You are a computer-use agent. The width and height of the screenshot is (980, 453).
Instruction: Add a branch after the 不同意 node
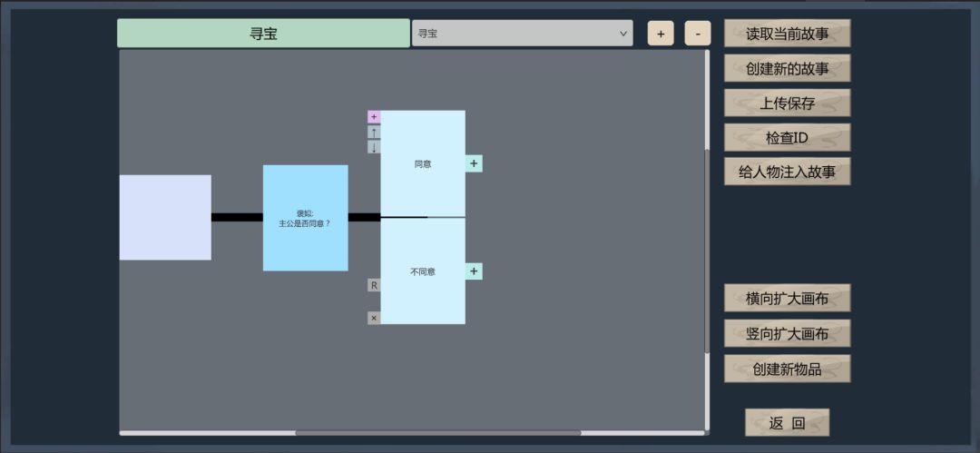coord(474,271)
